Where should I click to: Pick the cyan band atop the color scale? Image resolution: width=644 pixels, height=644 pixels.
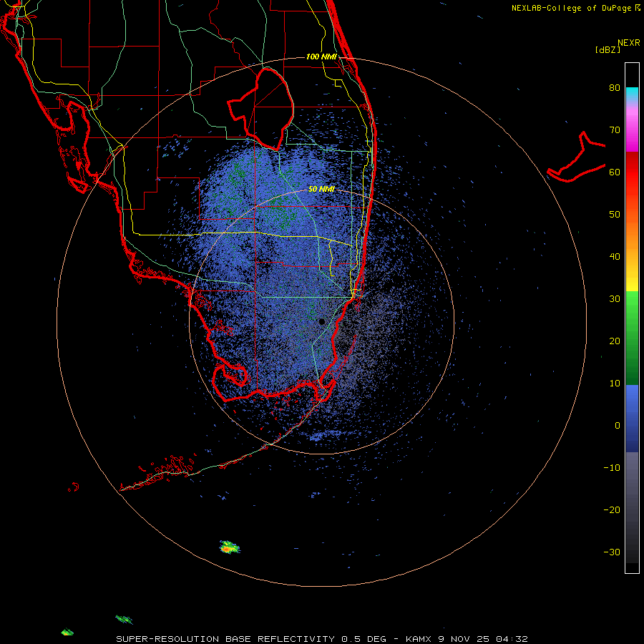[632, 93]
